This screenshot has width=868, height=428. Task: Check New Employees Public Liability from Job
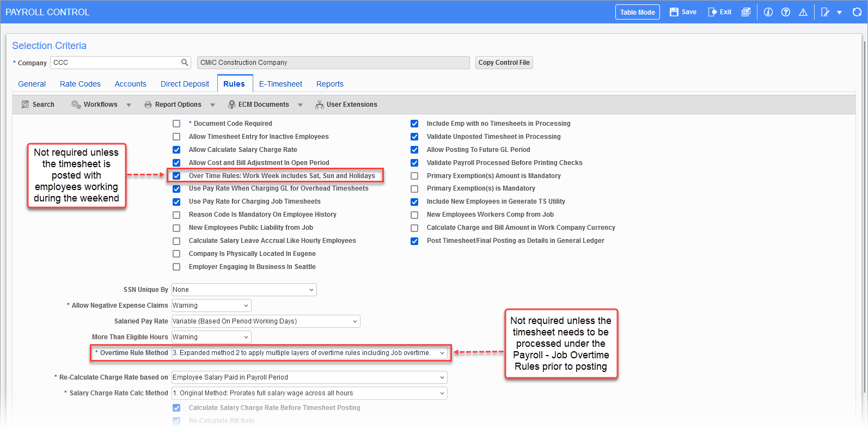pos(176,228)
